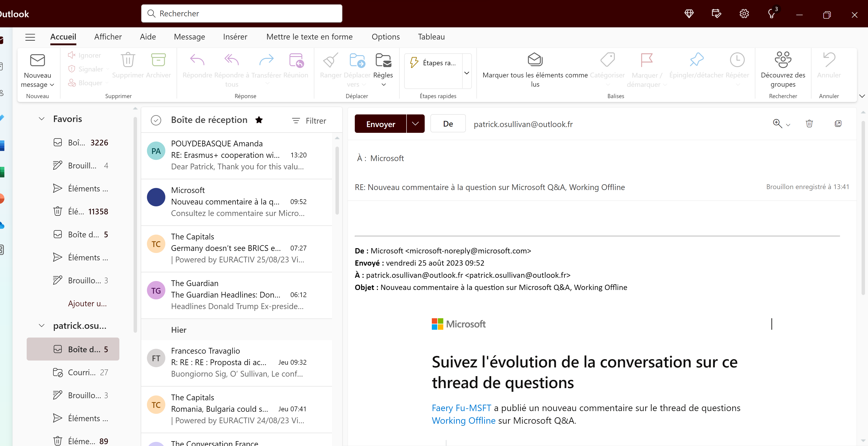Discard draft with trash icon
The height and width of the screenshot is (446, 868).
pyautogui.click(x=809, y=124)
